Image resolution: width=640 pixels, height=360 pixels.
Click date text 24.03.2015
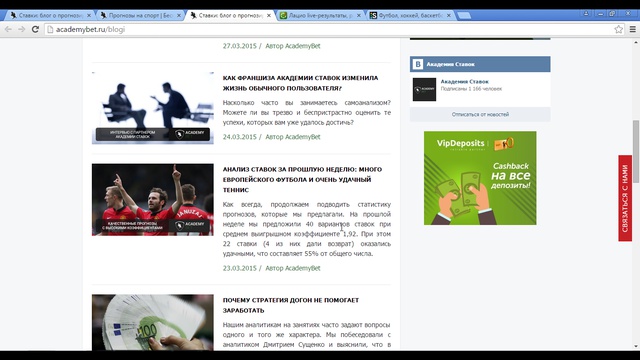(240, 137)
